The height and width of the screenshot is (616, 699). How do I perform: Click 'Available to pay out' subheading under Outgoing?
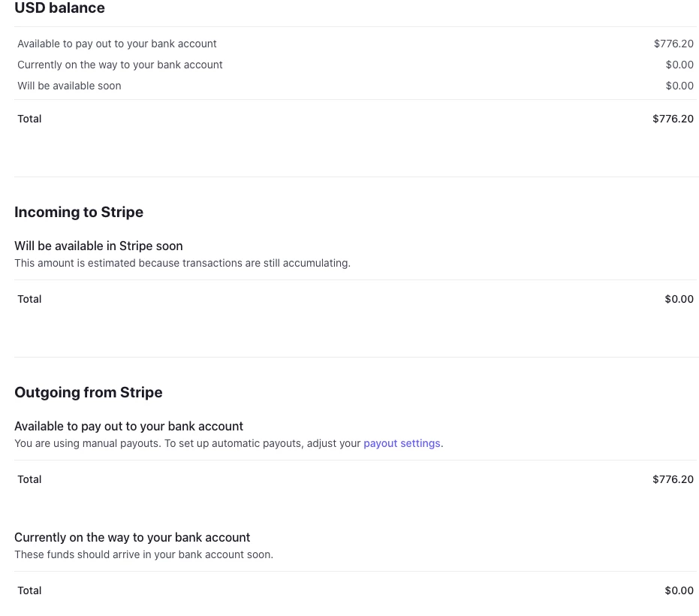click(x=129, y=426)
